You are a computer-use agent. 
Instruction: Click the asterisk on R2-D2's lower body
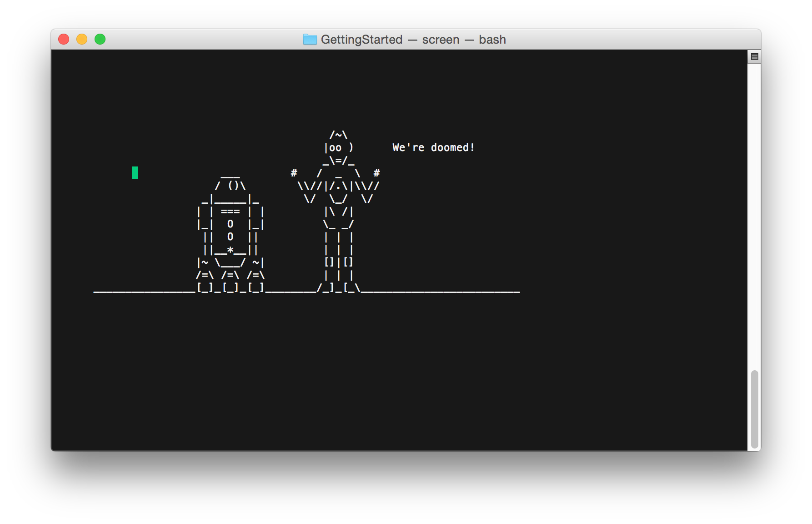point(231,250)
